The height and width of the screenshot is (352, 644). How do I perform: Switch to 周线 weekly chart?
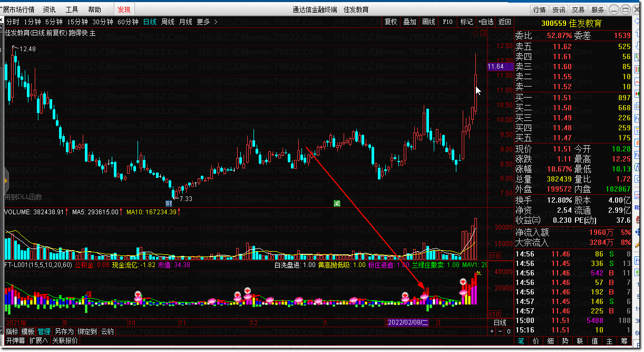[x=168, y=22]
